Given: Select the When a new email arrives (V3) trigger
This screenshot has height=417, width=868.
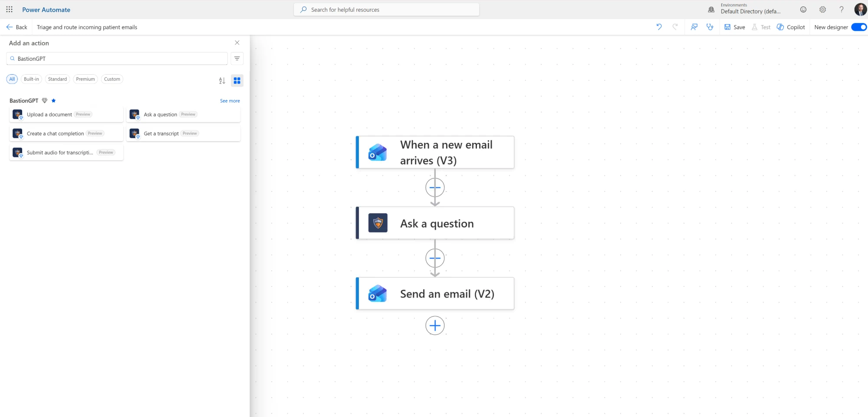Looking at the screenshot, I should tap(435, 152).
